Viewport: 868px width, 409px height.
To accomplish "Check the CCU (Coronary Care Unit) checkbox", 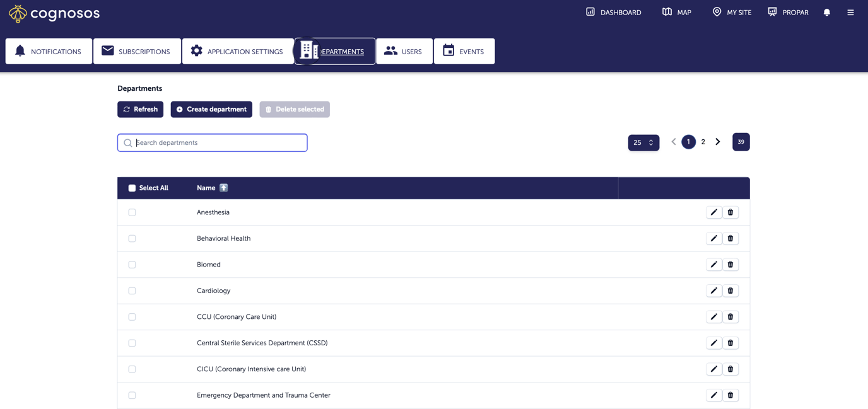I will (132, 317).
